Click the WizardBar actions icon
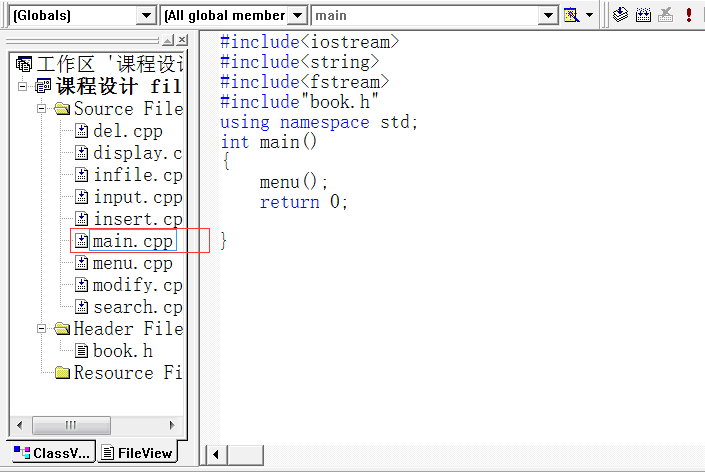Viewport: 705px width, 472px height. [571, 15]
